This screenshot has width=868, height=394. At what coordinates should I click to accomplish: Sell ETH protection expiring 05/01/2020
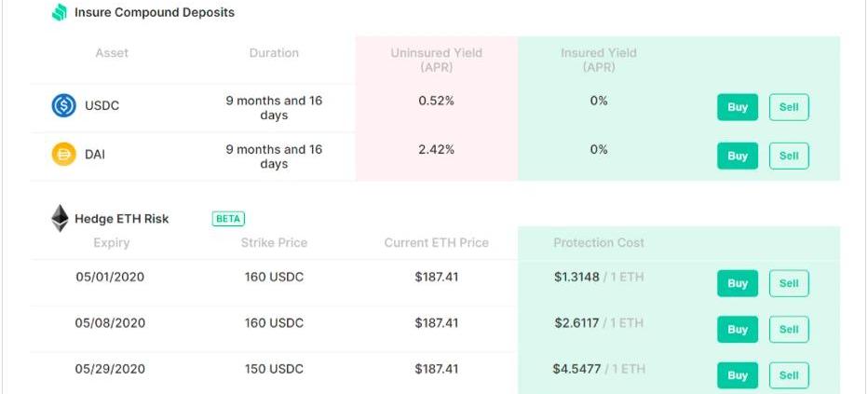click(789, 283)
